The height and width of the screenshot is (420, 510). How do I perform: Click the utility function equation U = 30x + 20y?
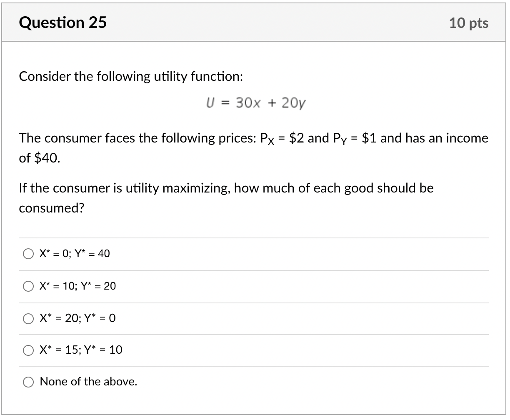tap(256, 102)
